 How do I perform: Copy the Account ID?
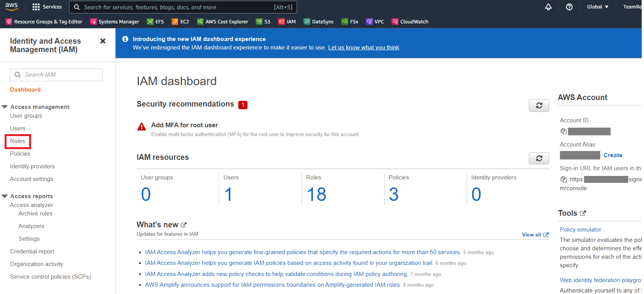[563, 131]
